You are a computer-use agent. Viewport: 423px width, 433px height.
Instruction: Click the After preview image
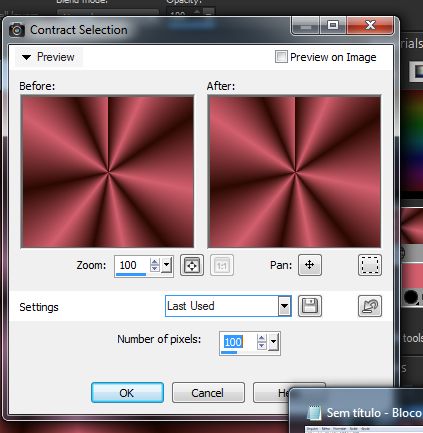click(294, 172)
